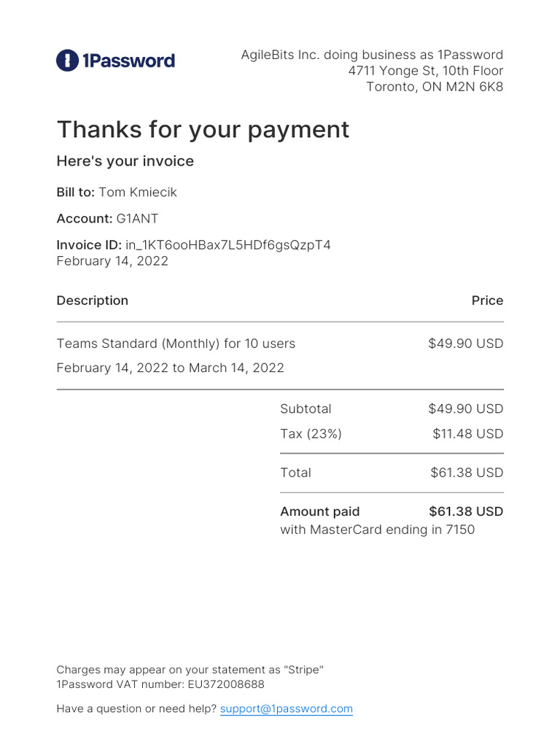Click the Price column header
Viewport: 560px width, 747px height.
[x=487, y=301]
